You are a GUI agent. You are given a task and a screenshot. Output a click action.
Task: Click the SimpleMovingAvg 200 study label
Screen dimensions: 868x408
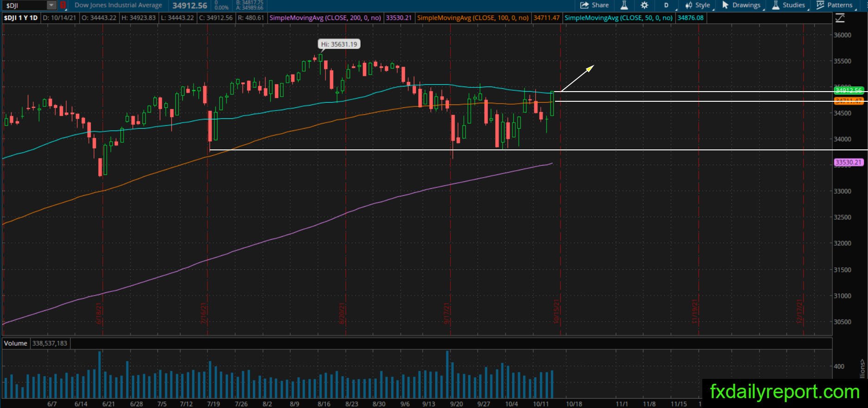325,18
